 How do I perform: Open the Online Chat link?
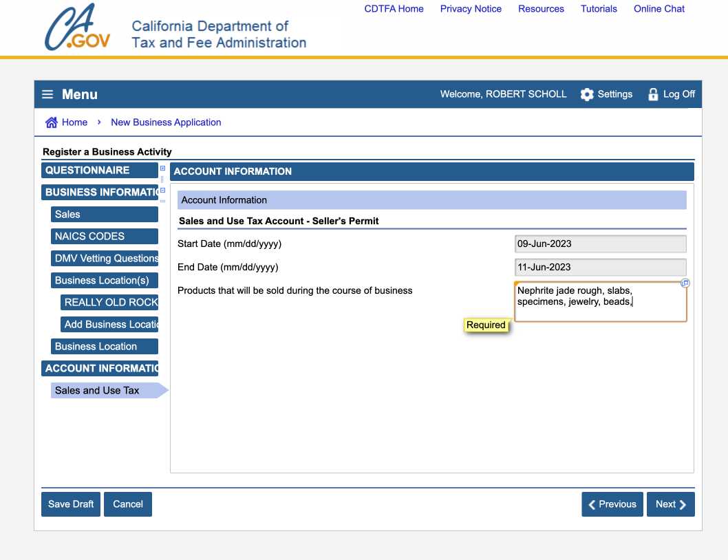[x=659, y=9]
